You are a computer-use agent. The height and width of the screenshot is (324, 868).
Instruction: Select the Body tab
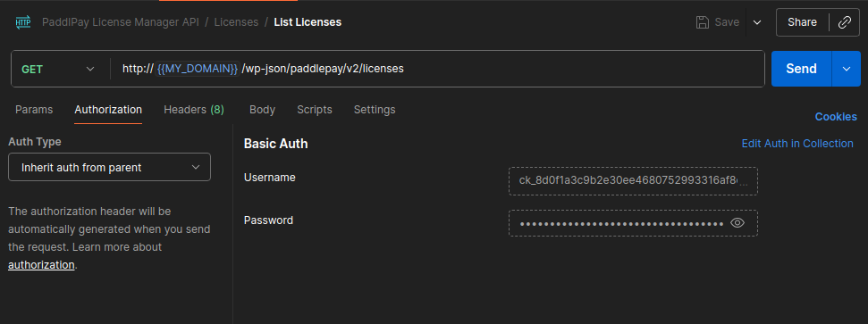[262, 110]
